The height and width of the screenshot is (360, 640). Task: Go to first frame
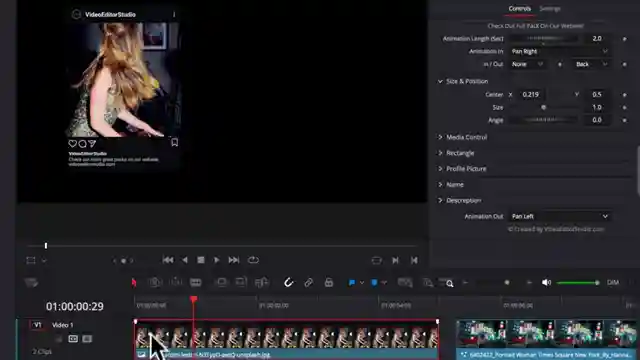[x=168, y=260]
